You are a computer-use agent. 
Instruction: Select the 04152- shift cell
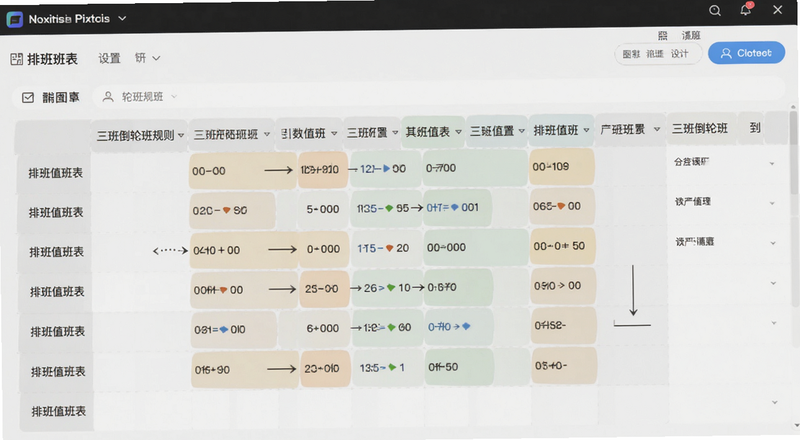(x=563, y=325)
